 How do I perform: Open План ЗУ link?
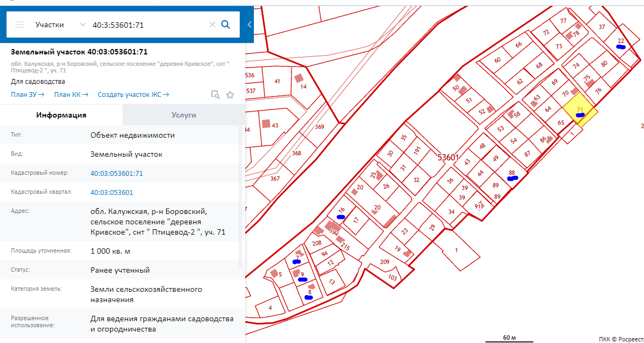28,94
